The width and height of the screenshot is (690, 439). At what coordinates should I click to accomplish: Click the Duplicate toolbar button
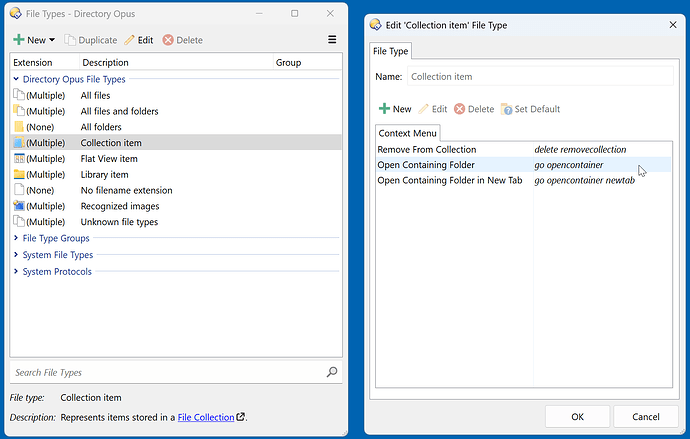pyautogui.click(x=90, y=40)
